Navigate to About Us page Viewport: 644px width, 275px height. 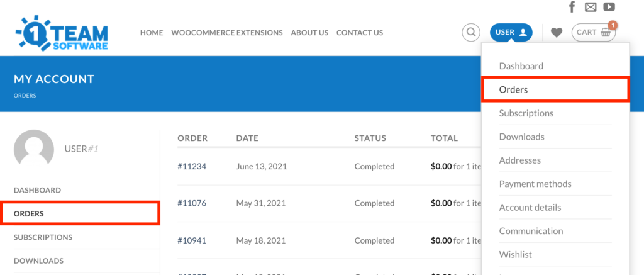[309, 33]
